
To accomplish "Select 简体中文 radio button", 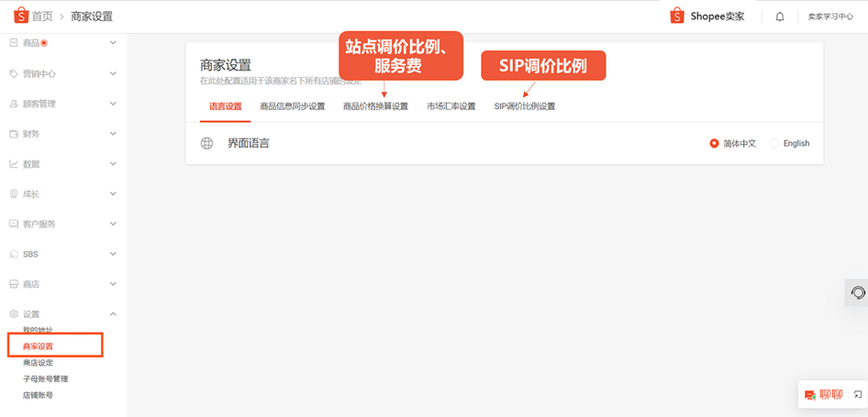I will coord(715,144).
